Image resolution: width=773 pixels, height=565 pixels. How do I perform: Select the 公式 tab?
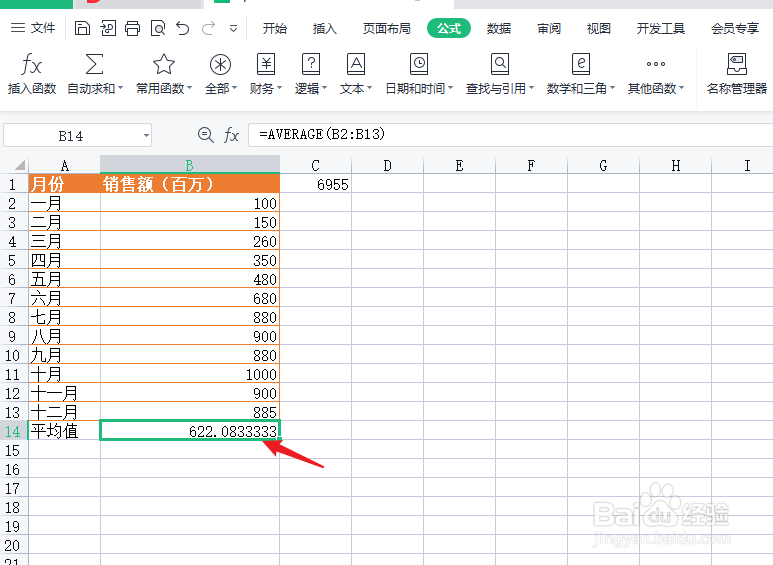point(449,29)
